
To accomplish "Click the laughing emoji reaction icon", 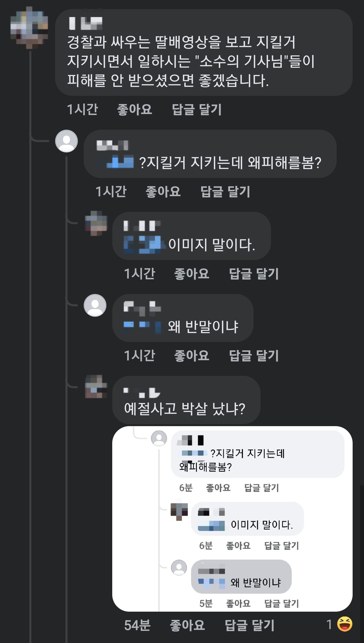I will pyautogui.click(x=345, y=624).
